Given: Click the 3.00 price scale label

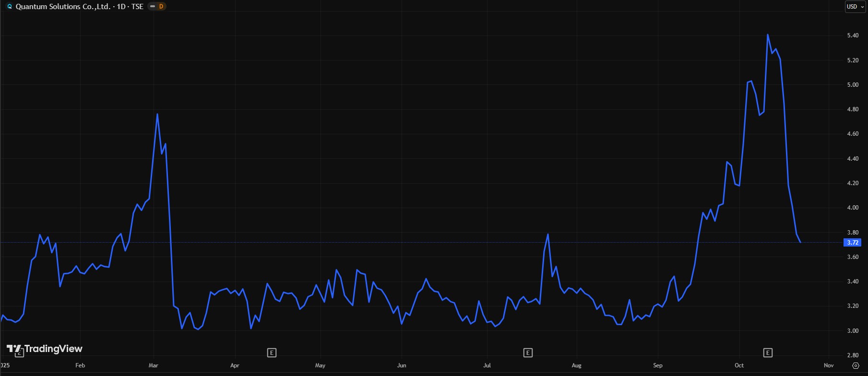Looking at the screenshot, I should (853, 331).
